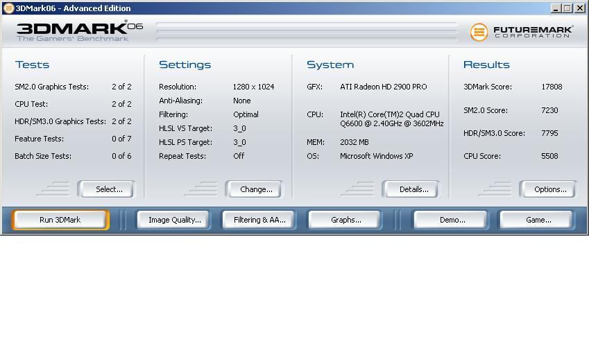Open results Options

coord(550,189)
